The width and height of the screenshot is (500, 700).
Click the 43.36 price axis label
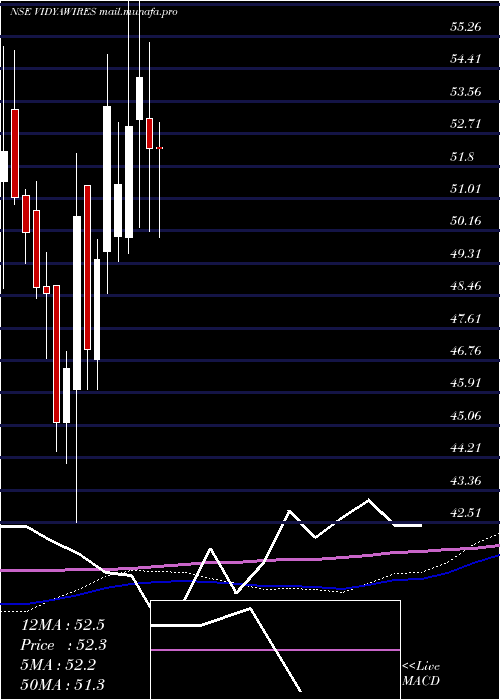(465, 481)
